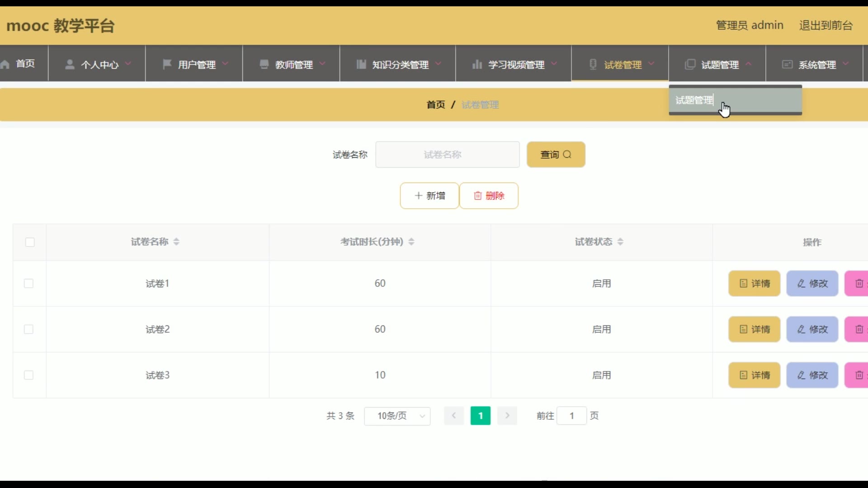The height and width of the screenshot is (488, 868).
Task: Click the person icon beside 个人中心
Action: pos(70,65)
